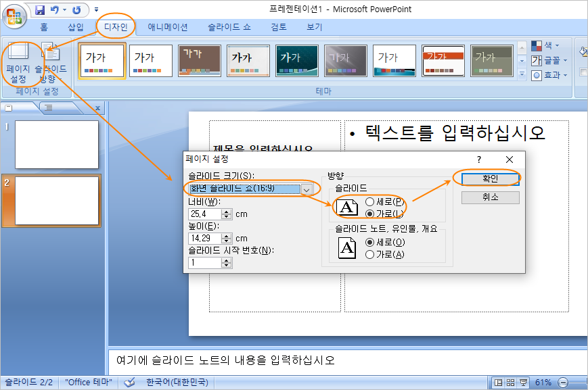This screenshot has width=588, height=390.
Task: Apply the second white theme thumbnail
Action: [x=151, y=61]
